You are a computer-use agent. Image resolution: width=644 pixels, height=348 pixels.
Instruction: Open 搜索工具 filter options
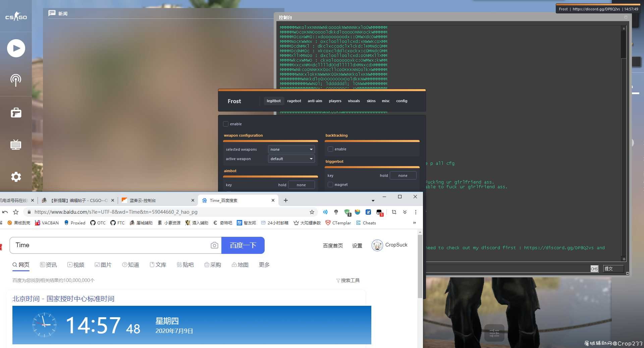[x=348, y=280]
